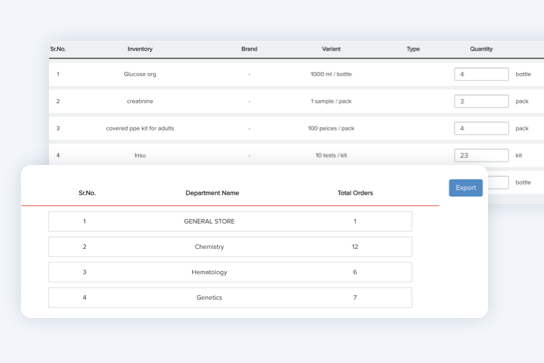
Task: Select the Insu inventory name
Action: pos(140,155)
